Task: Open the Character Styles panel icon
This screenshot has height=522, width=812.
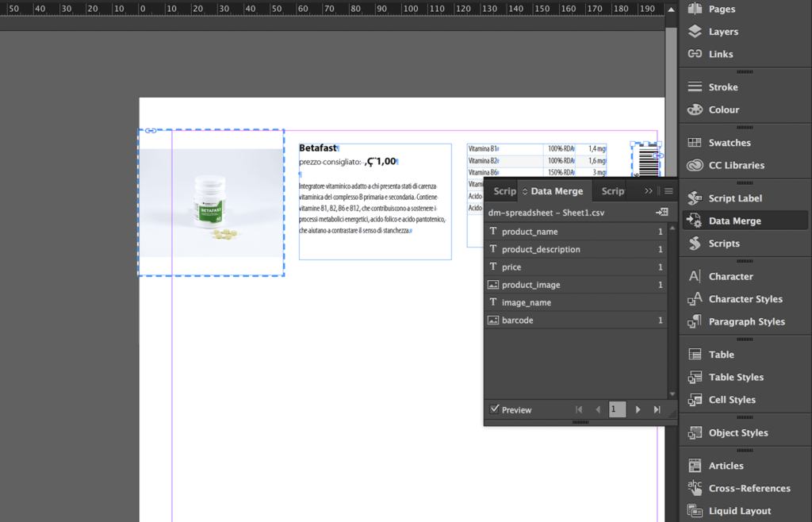Action: tap(695, 299)
